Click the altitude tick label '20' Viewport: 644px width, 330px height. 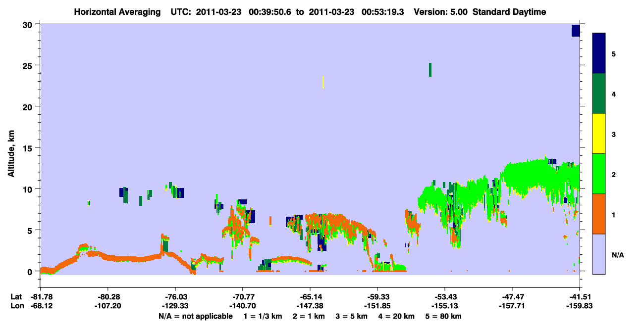(x=29, y=107)
